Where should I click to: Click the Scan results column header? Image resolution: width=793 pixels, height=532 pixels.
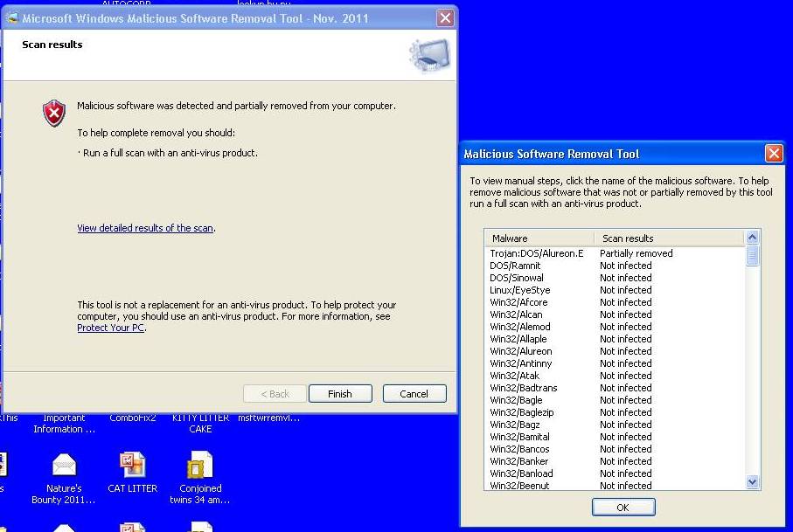[669, 238]
